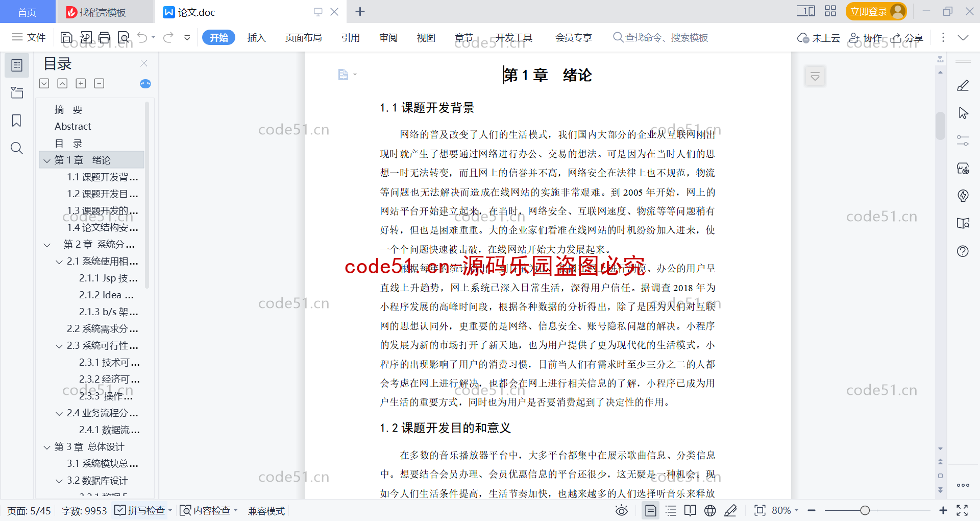Open the settings sliders icon in right sidebar
Screen dimensions: 980x521
[x=963, y=140]
